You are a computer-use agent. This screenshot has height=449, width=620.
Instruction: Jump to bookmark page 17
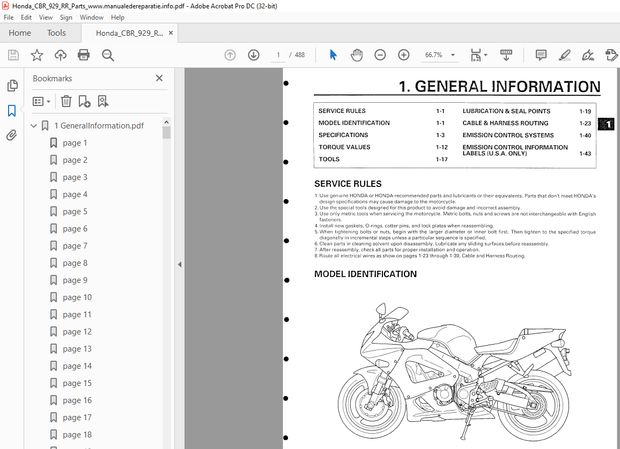(77, 418)
